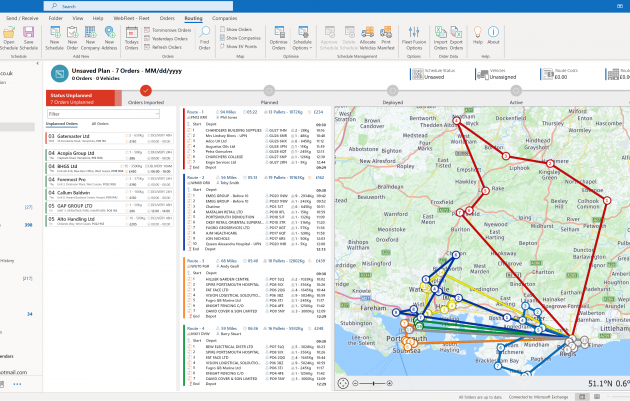Open the Filter combo box dropdown
Viewport: 630px width, 401px height.
157,114
